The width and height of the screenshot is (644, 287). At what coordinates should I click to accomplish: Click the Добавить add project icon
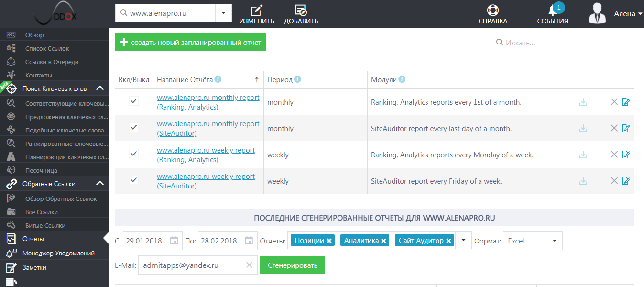[301, 11]
